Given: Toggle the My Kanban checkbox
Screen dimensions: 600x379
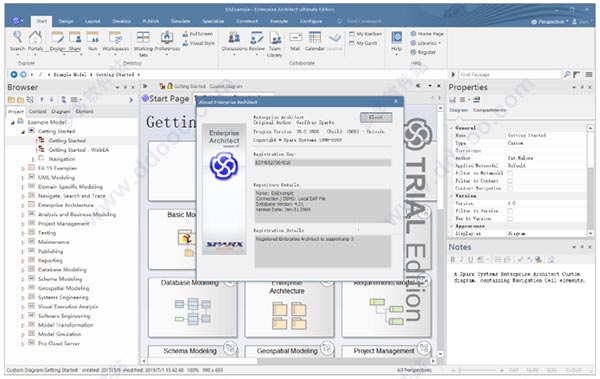Looking at the screenshot, I should (x=352, y=34).
